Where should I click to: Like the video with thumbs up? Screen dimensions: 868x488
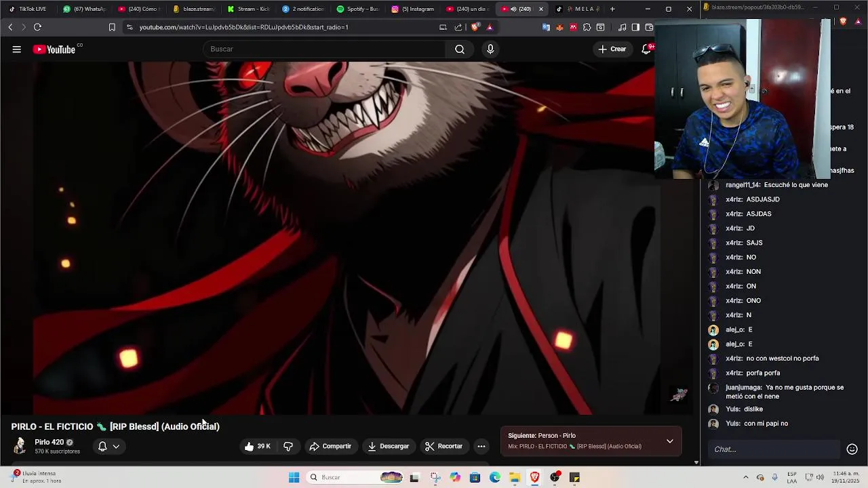coord(258,446)
